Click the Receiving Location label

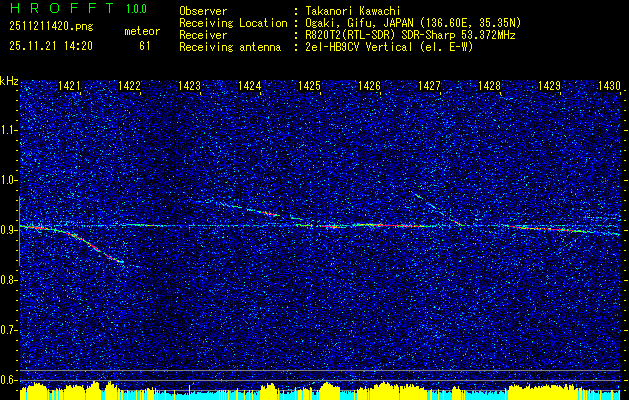click(x=233, y=23)
